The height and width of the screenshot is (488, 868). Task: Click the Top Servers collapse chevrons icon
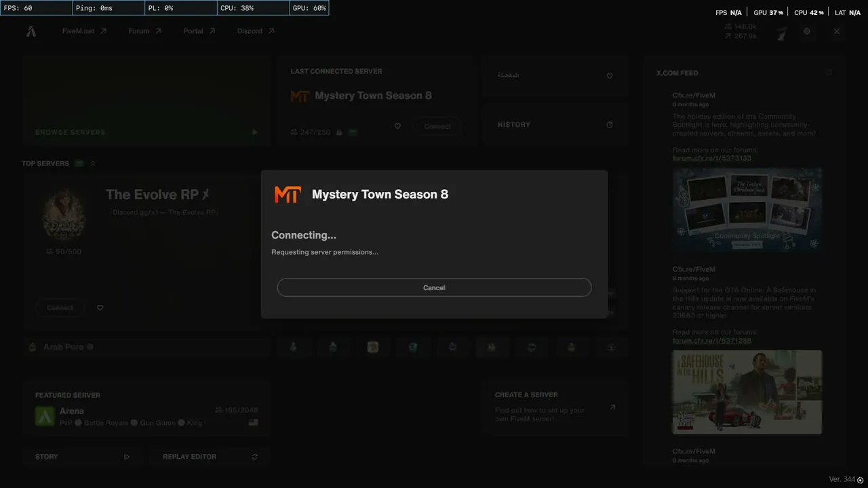pyautogui.click(x=93, y=163)
